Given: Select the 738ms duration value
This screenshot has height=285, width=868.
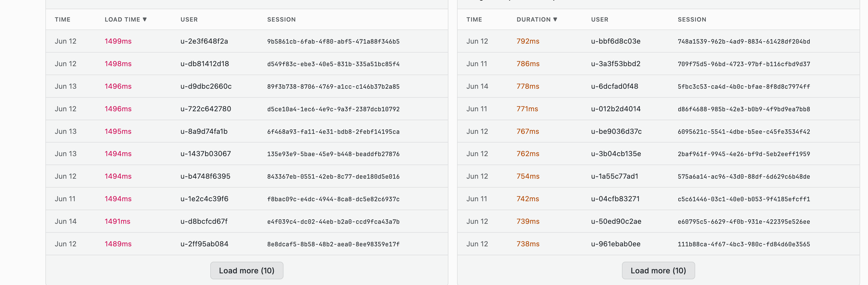Looking at the screenshot, I should coord(528,244).
